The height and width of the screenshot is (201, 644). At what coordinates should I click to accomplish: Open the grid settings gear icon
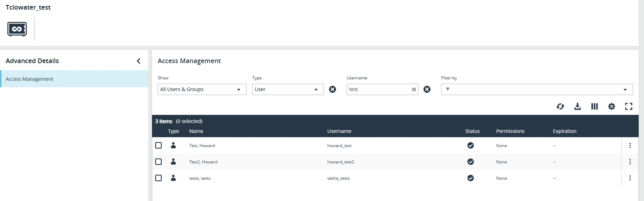[x=612, y=106]
